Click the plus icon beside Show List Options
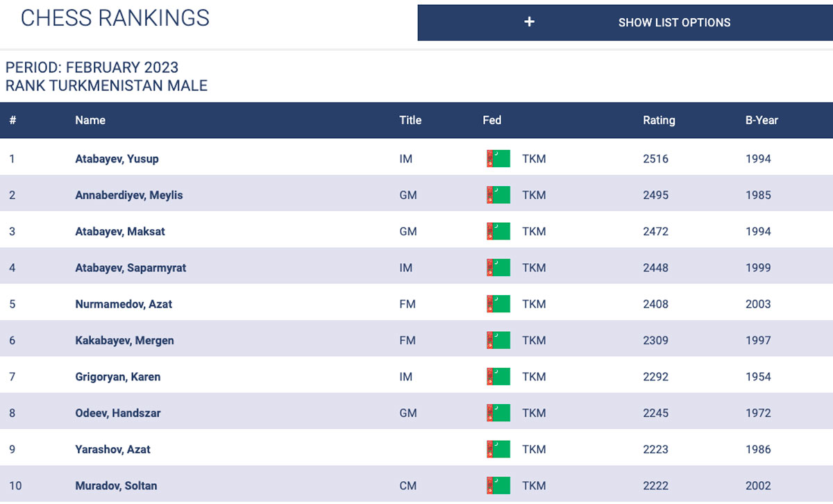The width and height of the screenshot is (833, 504). [x=529, y=22]
